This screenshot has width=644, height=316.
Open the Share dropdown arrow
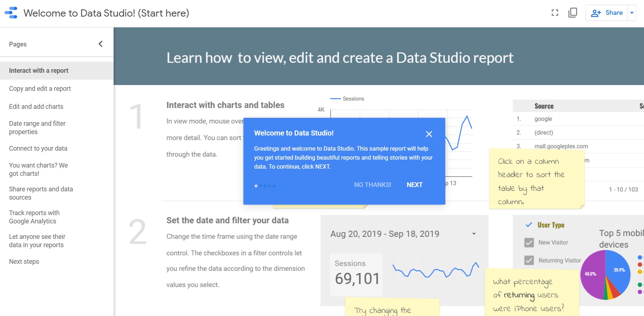[632, 13]
